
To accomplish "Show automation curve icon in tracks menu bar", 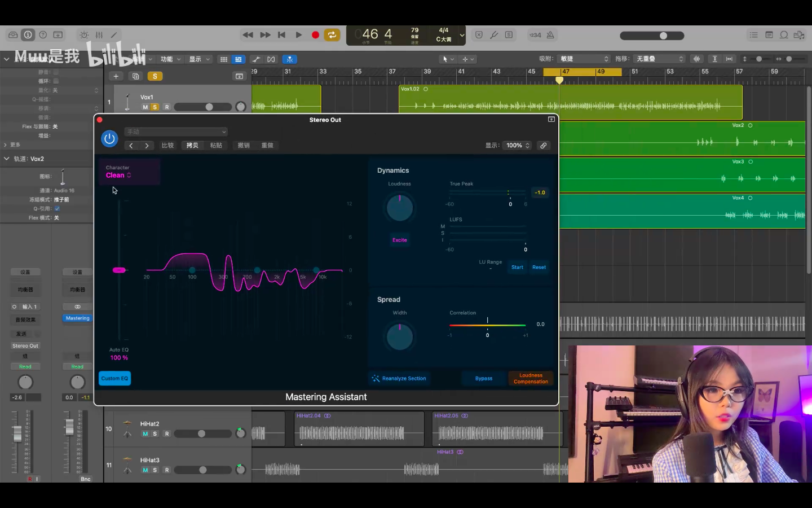I will [256, 59].
